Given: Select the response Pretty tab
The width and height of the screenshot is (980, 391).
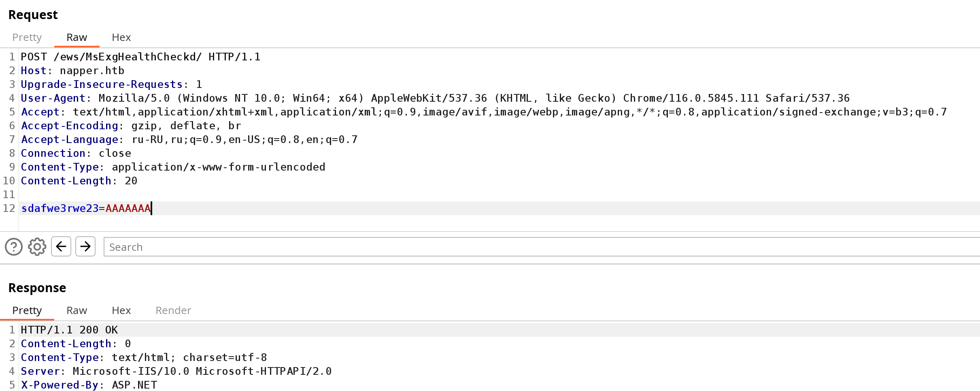Looking at the screenshot, I should 27,310.
